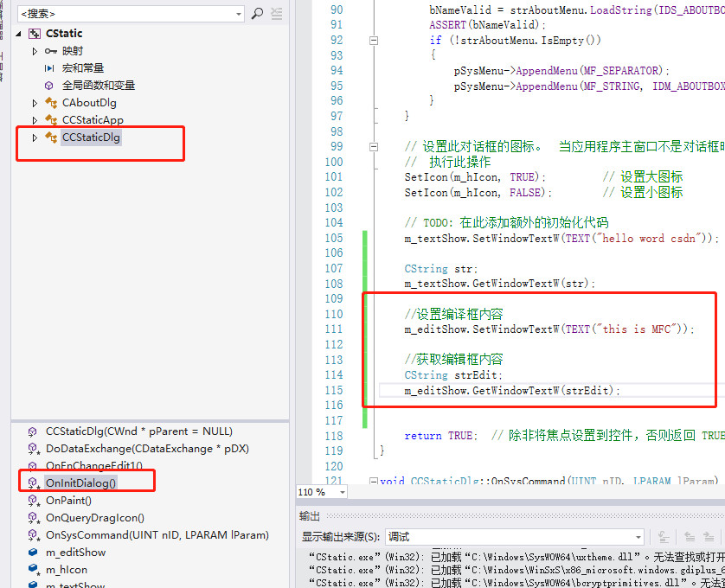
Task: Select the OnPaint() member
Action: pos(69,501)
